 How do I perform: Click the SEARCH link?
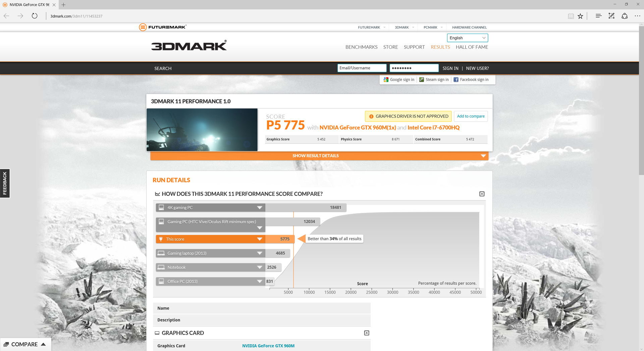click(x=163, y=69)
